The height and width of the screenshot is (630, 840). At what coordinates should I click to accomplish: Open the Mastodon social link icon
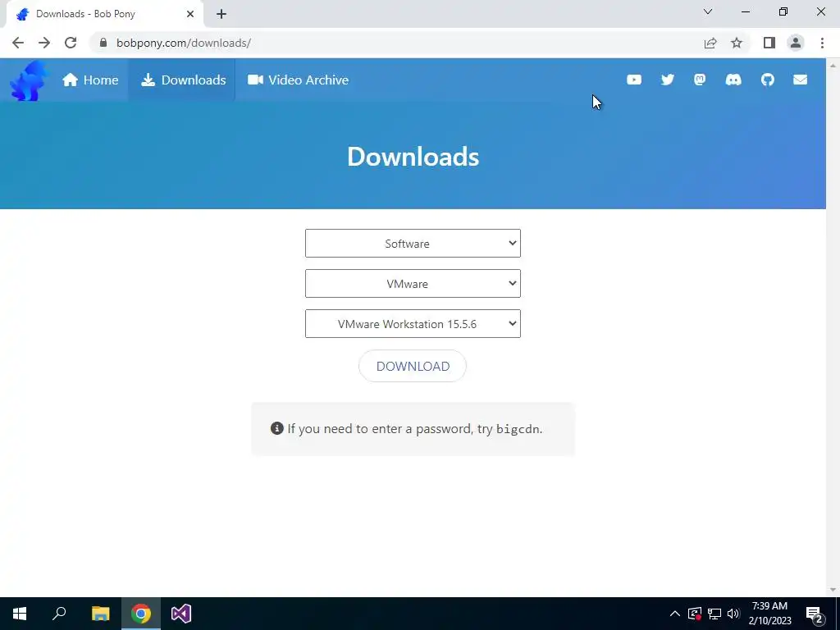(x=700, y=80)
